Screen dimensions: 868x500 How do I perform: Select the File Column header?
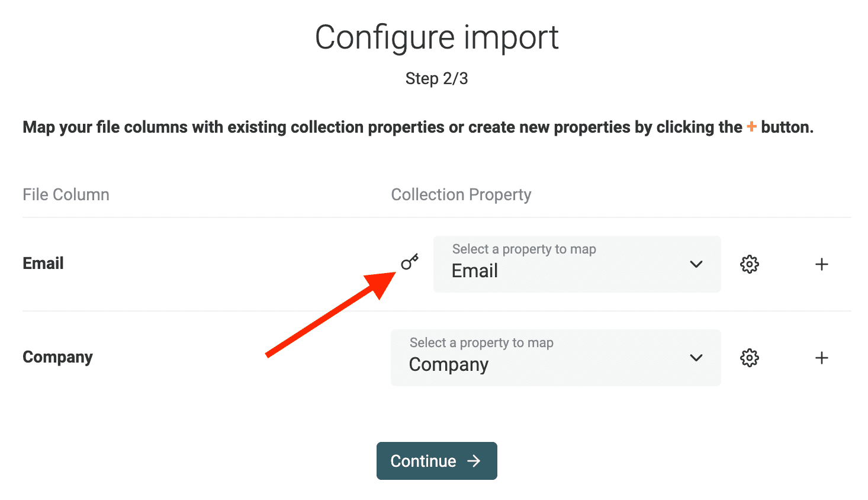point(66,194)
